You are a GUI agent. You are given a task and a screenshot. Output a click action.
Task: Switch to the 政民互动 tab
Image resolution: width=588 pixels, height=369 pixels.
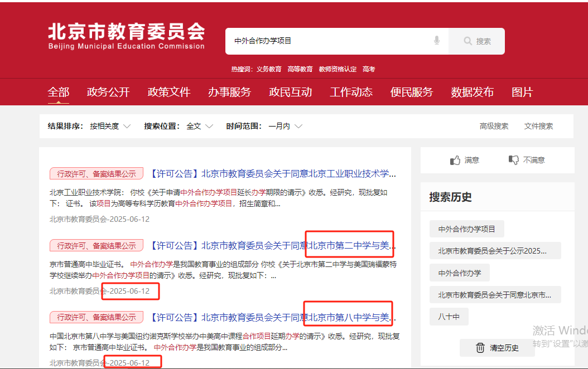(290, 92)
